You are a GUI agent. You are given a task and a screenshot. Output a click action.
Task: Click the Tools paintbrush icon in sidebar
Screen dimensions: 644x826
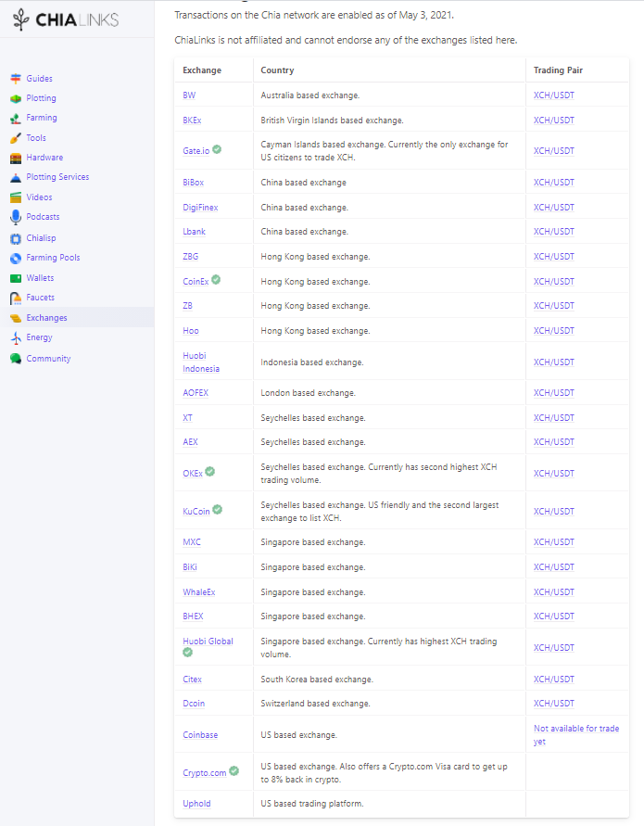(x=16, y=138)
